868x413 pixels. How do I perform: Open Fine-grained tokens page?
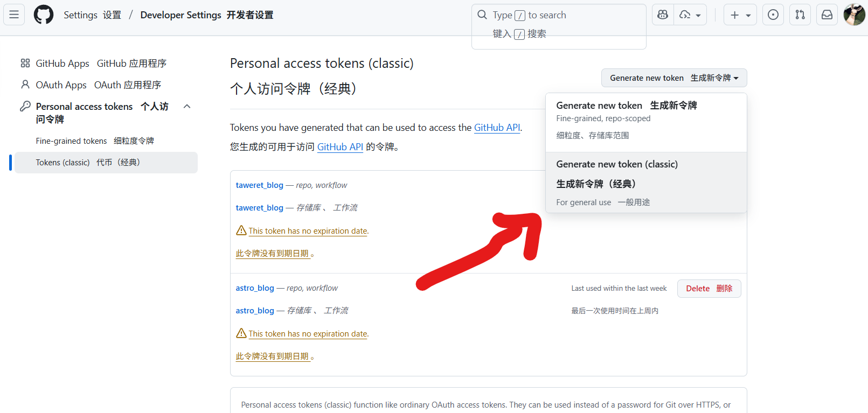coord(95,141)
